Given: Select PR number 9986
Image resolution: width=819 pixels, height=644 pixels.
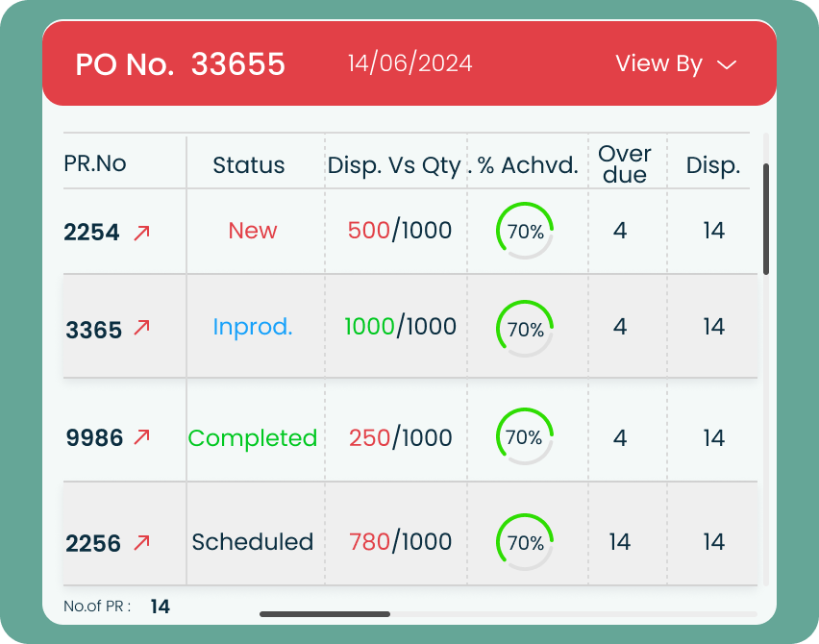Looking at the screenshot, I should (94, 438).
